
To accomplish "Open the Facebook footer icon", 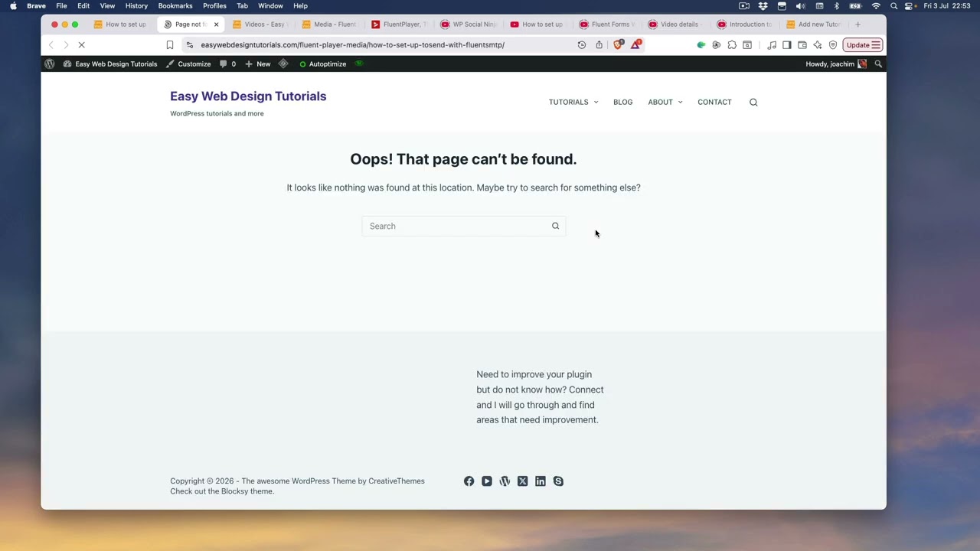I will click(x=469, y=481).
